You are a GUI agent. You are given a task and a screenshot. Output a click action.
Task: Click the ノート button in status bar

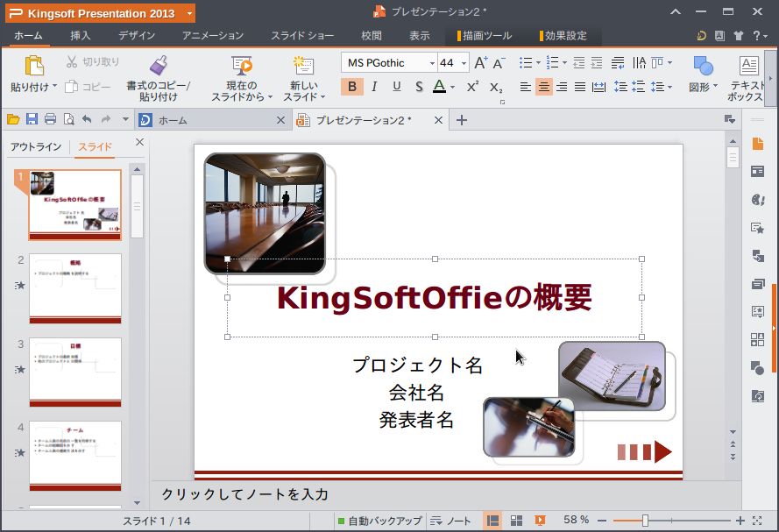tap(450, 521)
